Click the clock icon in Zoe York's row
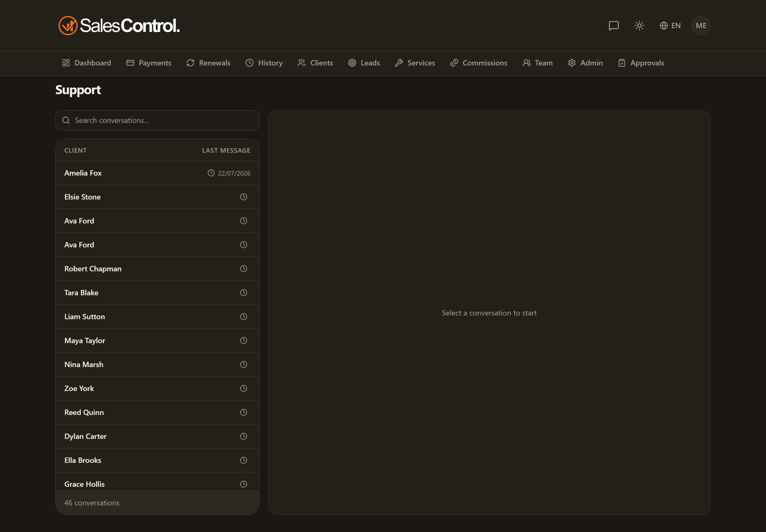 click(244, 389)
